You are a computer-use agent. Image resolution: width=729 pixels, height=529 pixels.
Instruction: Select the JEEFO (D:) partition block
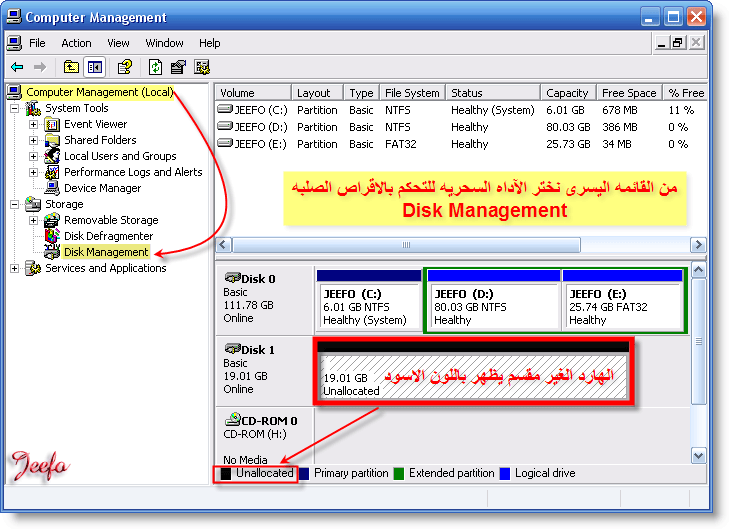point(493,301)
